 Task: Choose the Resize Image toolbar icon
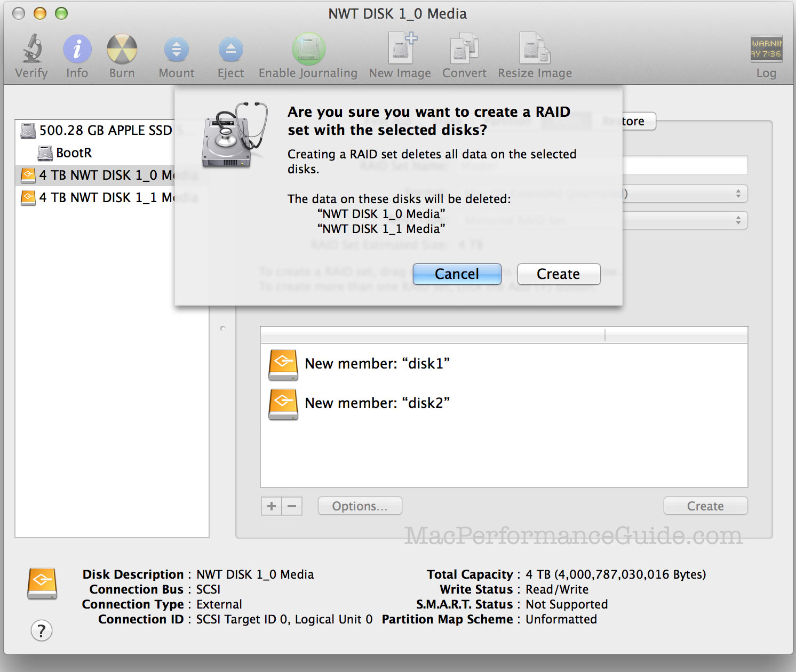tap(535, 48)
